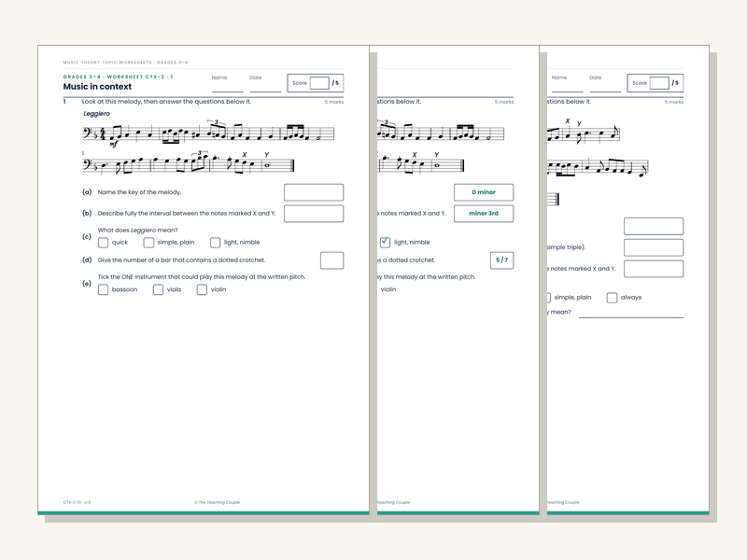Tick the 'viola' checkbox
The width and height of the screenshot is (747, 560).
pyautogui.click(x=158, y=289)
